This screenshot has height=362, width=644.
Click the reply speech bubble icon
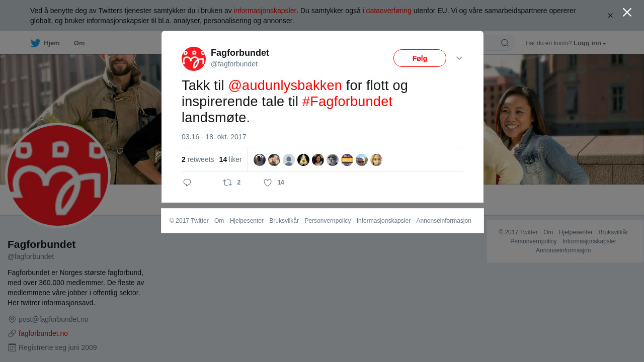click(187, 183)
